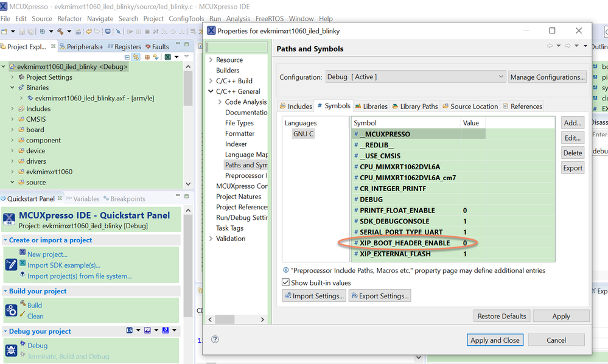Screen dimensions: 608x364
Task: Click the Debug bug icon in Quickstart Panel
Action: click(x=23, y=344)
